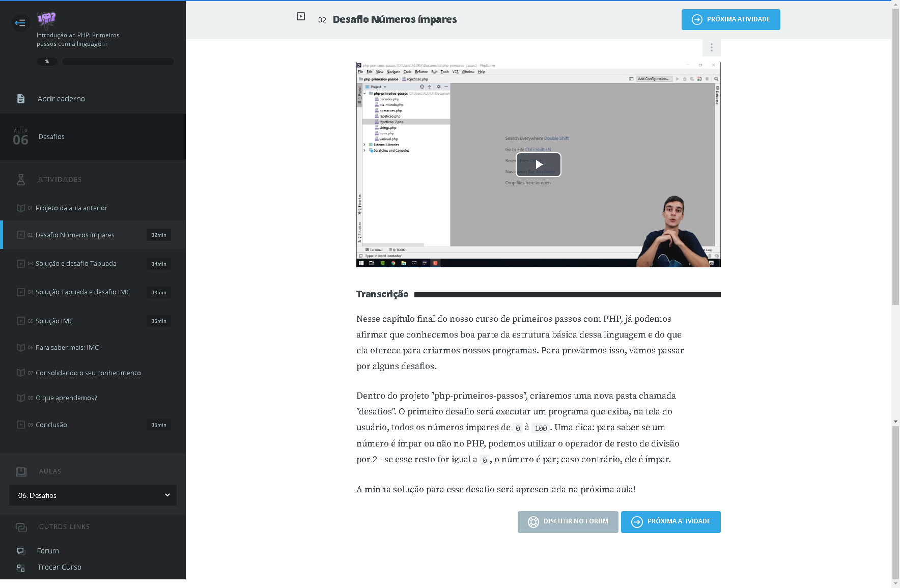Click the PHP elephant course logo
Screen dimensions: 900x588
pyautogui.click(x=46, y=20)
